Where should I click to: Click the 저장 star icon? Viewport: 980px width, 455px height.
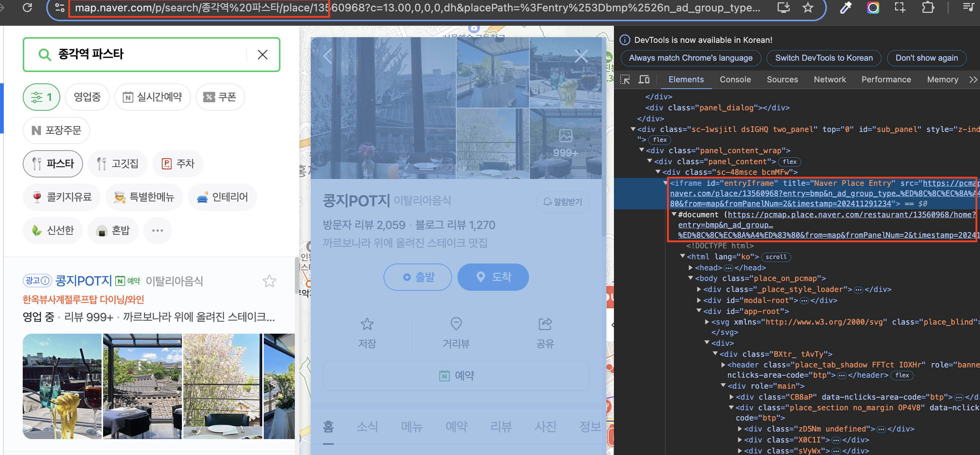(367, 325)
